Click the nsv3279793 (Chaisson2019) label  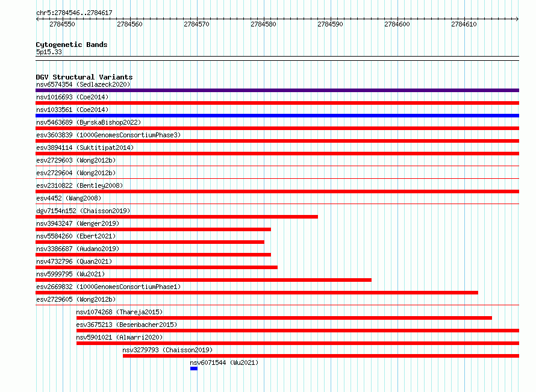[x=167, y=350]
